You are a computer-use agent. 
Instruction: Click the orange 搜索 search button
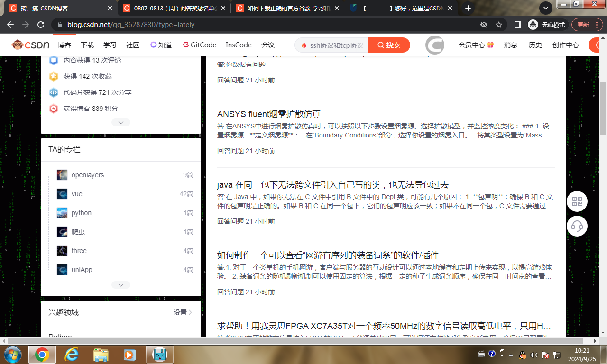[389, 45]
